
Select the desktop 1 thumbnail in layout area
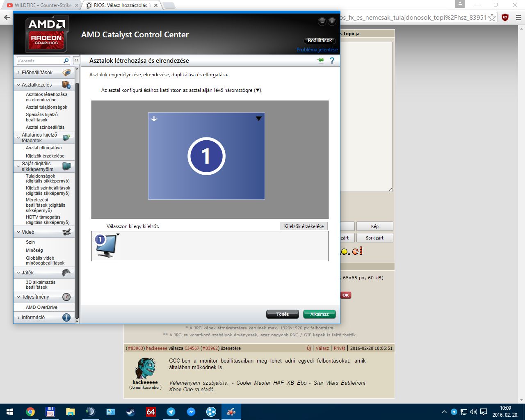[x=206, y=156]
